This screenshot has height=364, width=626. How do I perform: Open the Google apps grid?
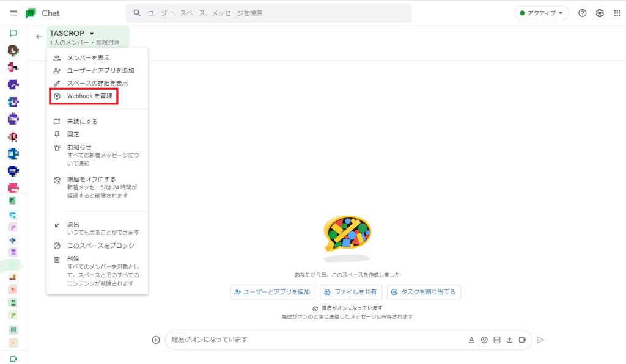point(617,13)
